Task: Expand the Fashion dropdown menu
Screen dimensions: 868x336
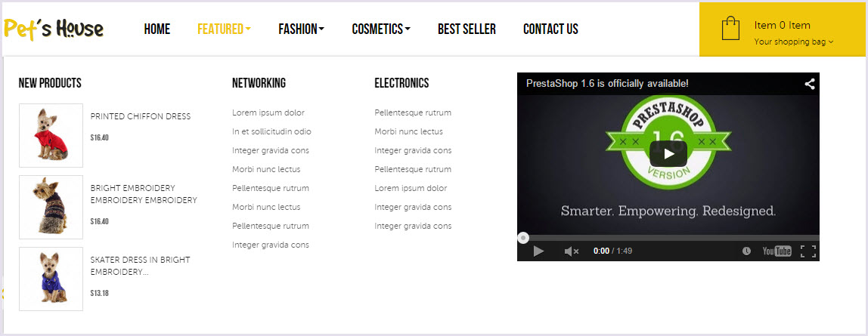Action: (301, 29)
